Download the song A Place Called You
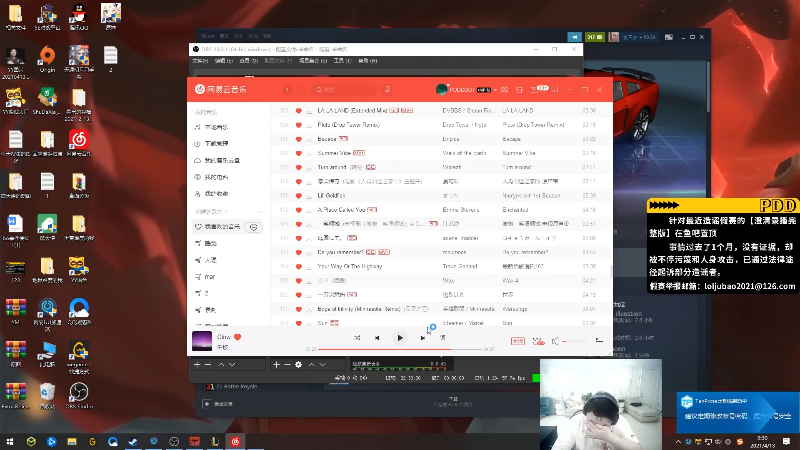This screenshot has height=450, width=800. point(309,210)
